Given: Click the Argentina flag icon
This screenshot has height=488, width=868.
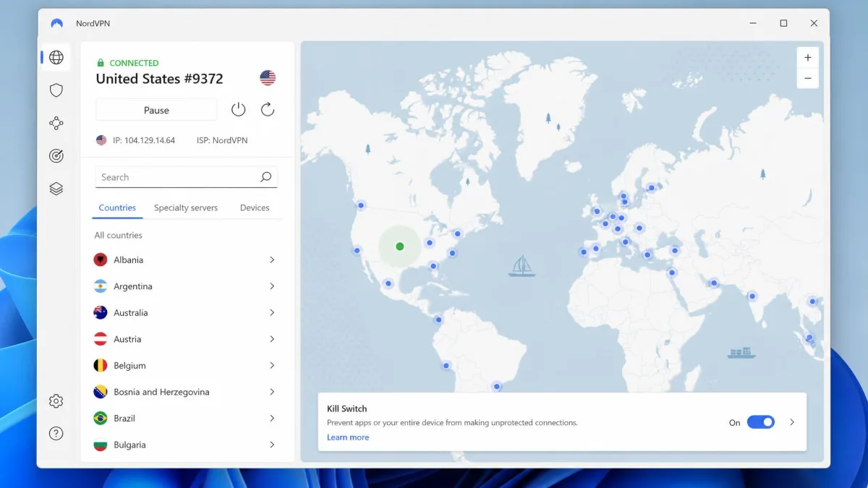Looking at the screenshot, I should (x=101, y=286).
